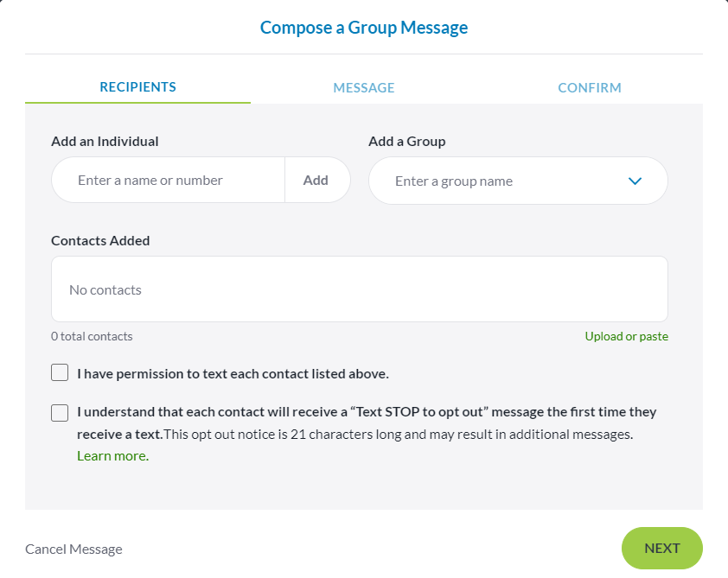
Task: Click the Contacts Added list box
Action: [359, 289]
